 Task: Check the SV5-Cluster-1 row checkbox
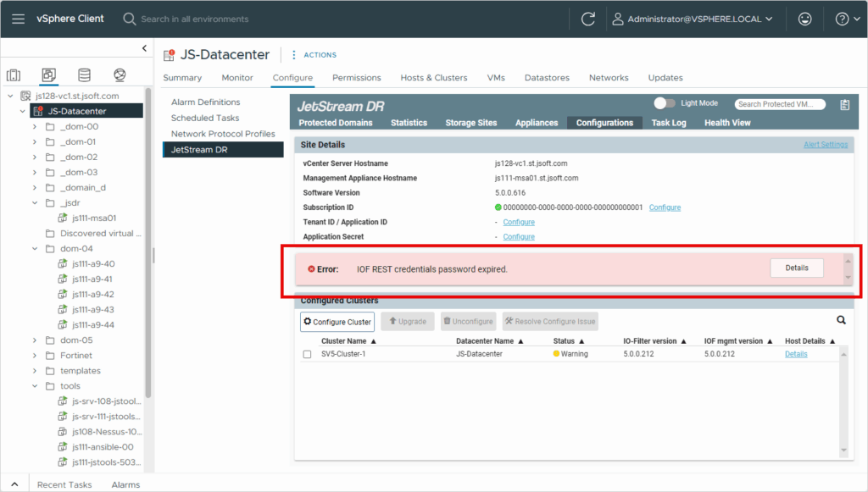[x=307, y=354]
